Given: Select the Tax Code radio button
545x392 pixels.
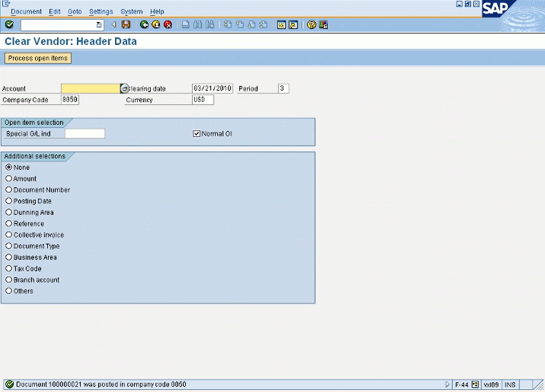Looking at the screenshot, I should 9,268.
